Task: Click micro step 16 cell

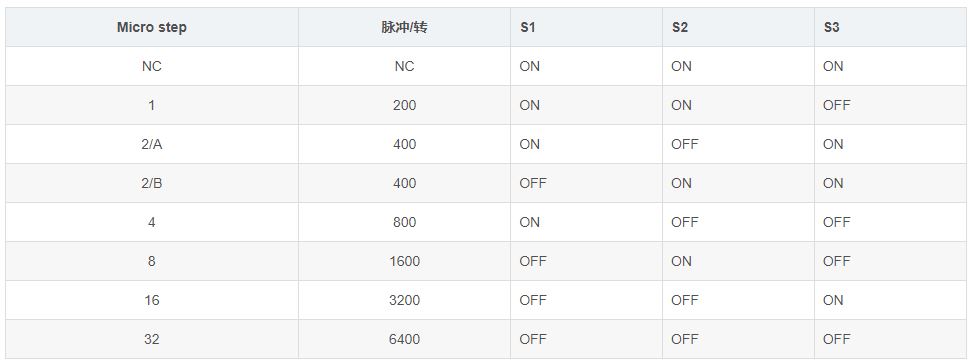Action: coord(152,300)
